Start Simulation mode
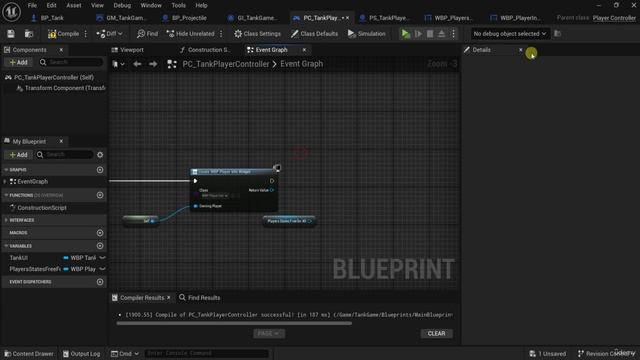The image size is (640, 360). coord(367,34)
